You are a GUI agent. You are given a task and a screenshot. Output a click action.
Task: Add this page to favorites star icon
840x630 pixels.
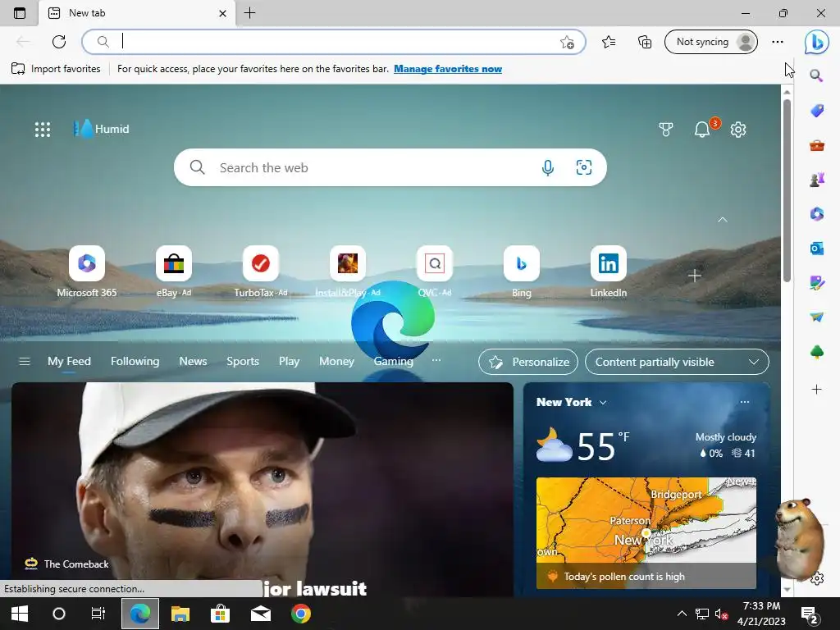(x=567, y=43)
